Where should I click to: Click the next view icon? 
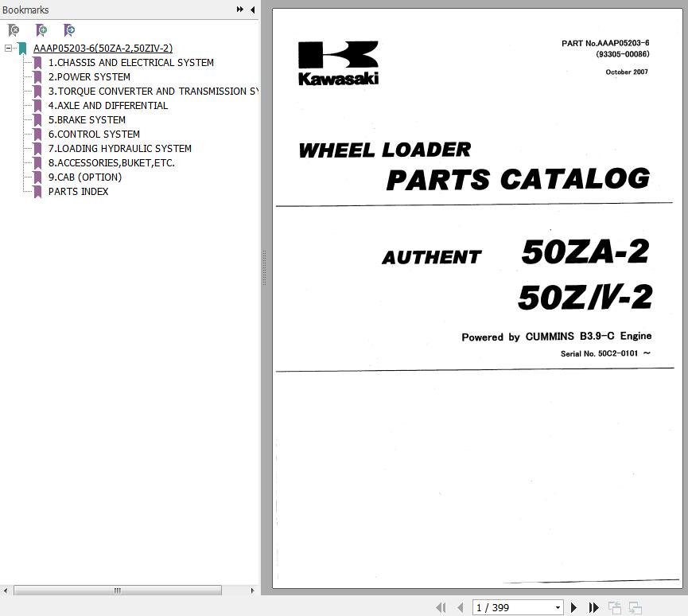click(635, 608)
